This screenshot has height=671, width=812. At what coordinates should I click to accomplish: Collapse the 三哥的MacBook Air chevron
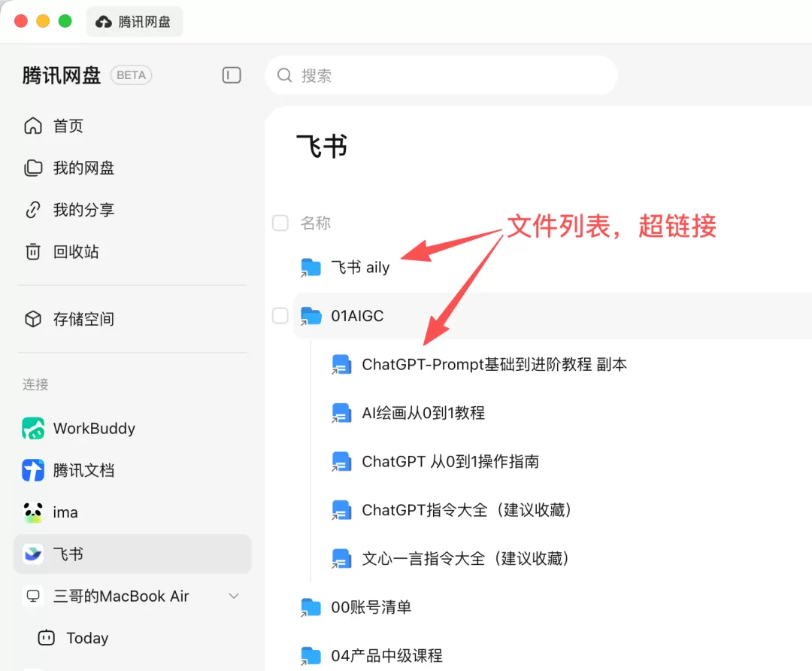234,596
